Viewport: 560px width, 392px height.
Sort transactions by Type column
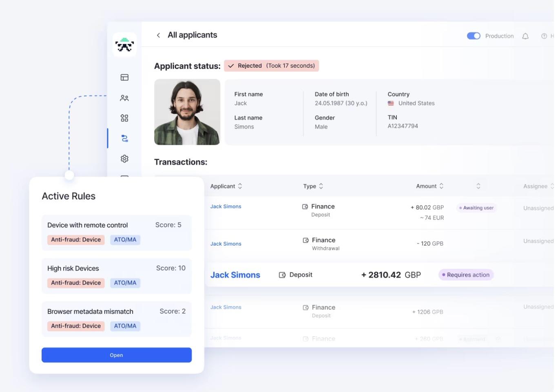click(x=321, y=186)
